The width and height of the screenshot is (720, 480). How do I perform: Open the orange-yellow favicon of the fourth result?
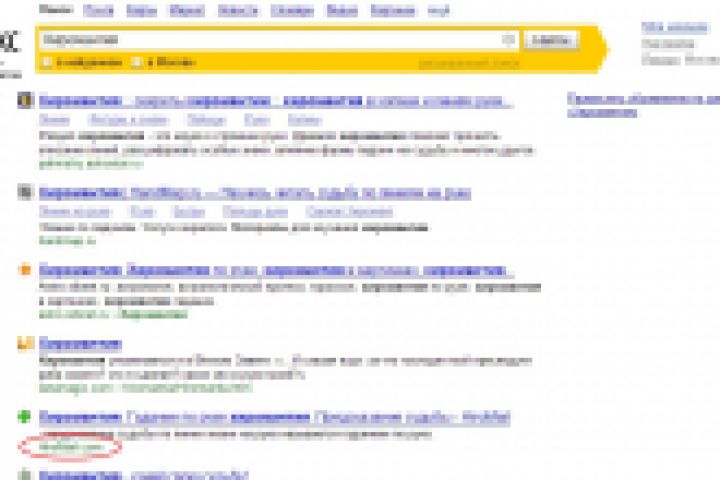26,343
